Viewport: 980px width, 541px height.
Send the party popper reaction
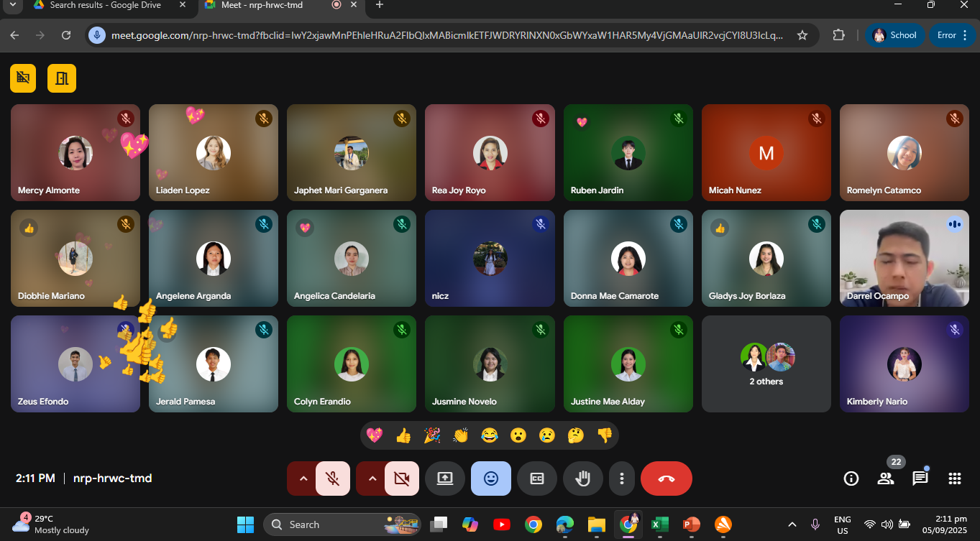[431, 435]
